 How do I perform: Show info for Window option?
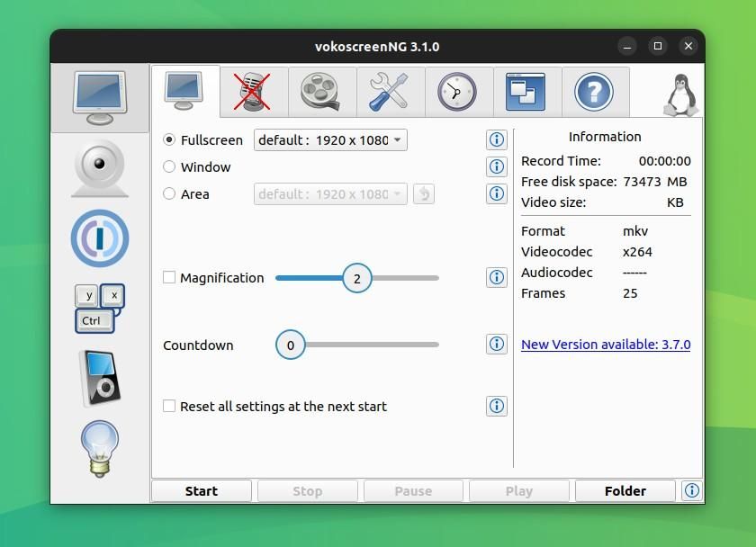497,166
